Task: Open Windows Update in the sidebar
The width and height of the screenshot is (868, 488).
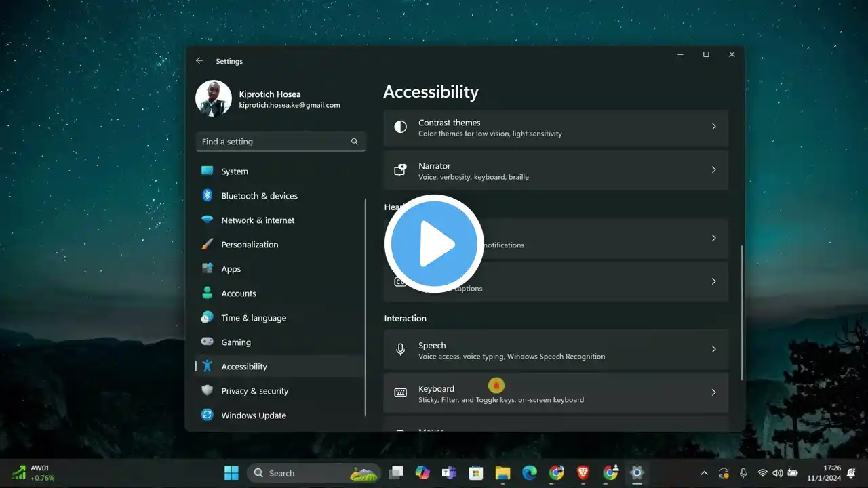Action: click(253, 415)
